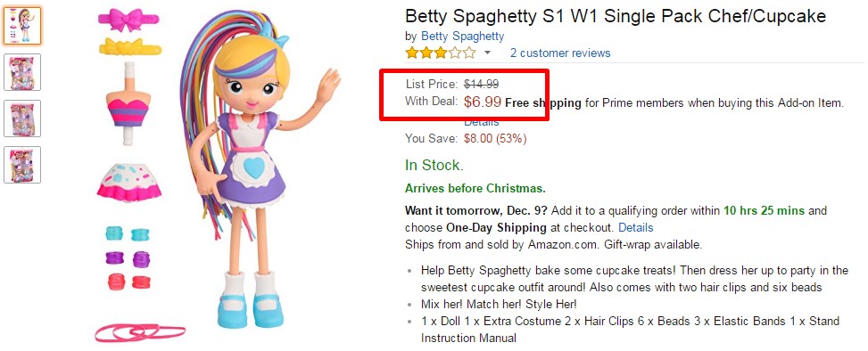The width and height of the screenshot is (868, 351).
Task: Click the three-star rating icon
Action: [441, 53]
